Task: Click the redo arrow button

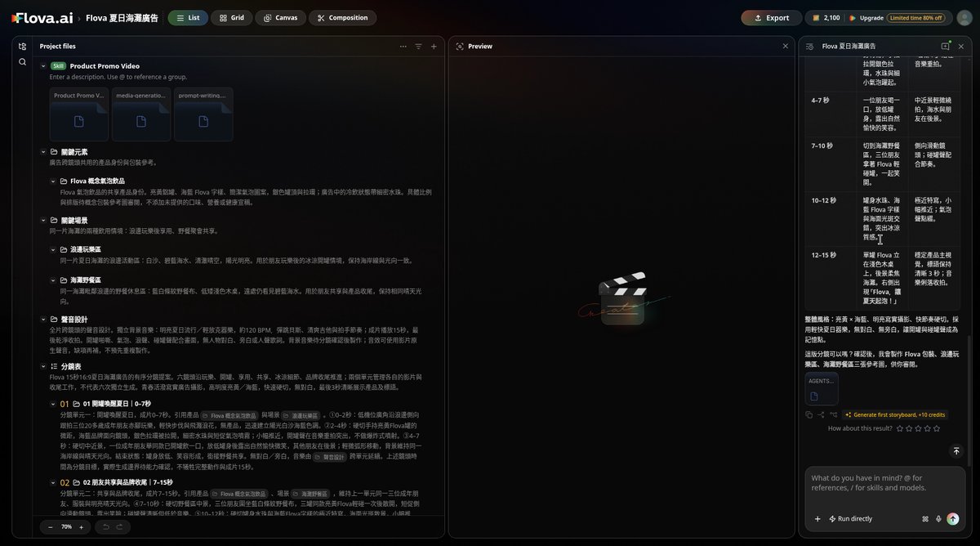Action: click(x=119, y=527)
